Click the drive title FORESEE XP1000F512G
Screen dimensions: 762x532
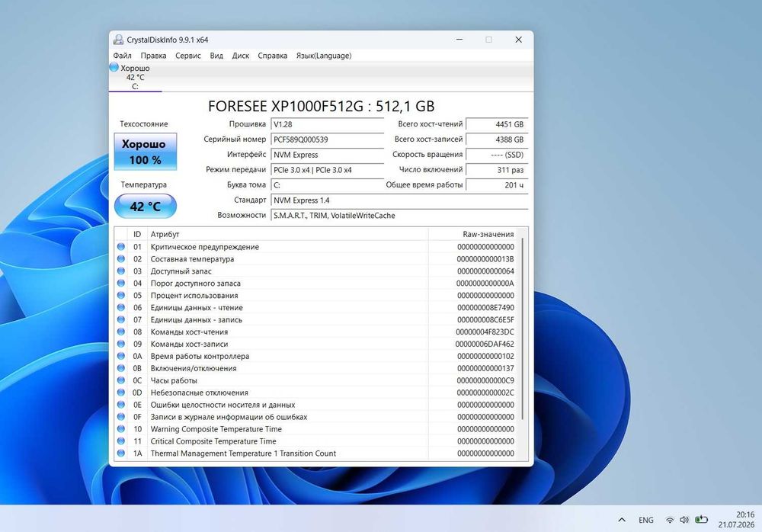322,106
